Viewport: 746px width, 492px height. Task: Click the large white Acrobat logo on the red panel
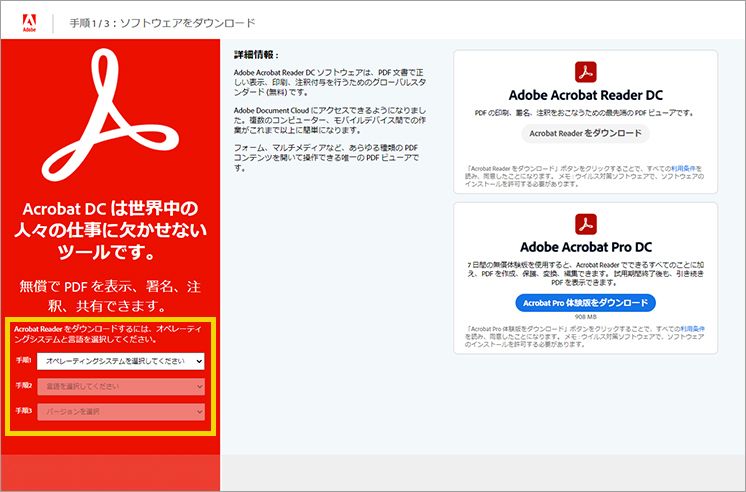click(x=110, y=115)
